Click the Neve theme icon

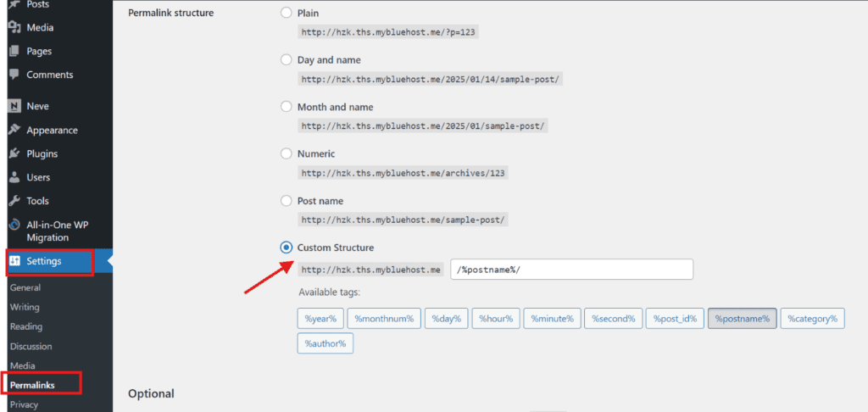click(15, 106)
